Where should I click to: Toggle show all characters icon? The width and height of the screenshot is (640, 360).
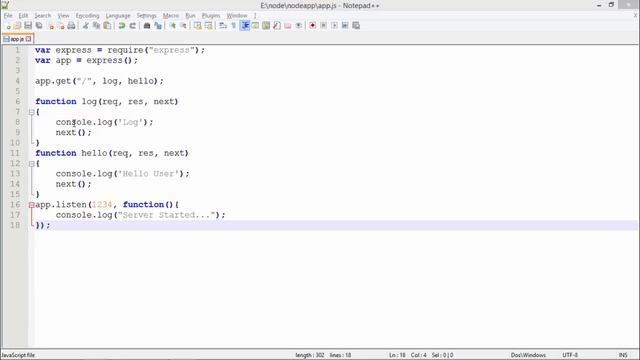(233, 26)
